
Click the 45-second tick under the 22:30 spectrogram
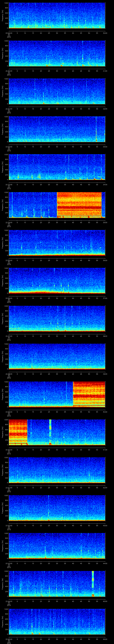tap(81, 71)
